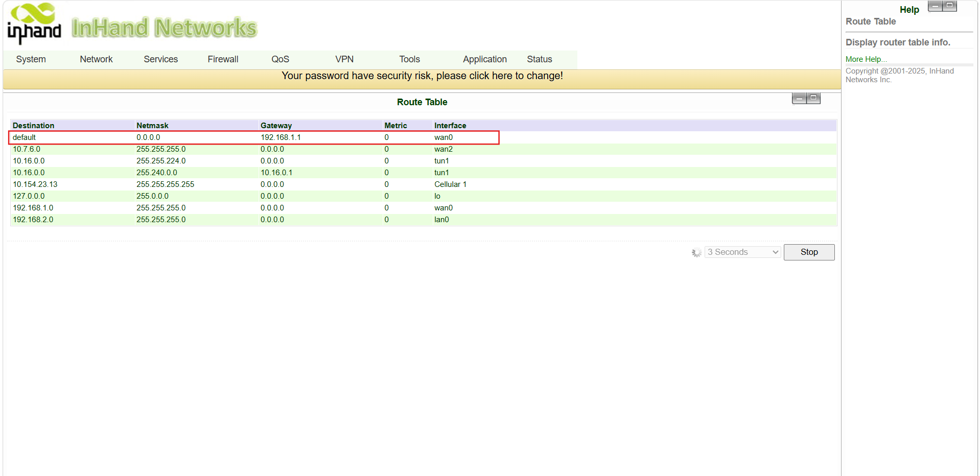Maximize the Help panel

pyautogui.click(x=949, y=6)
